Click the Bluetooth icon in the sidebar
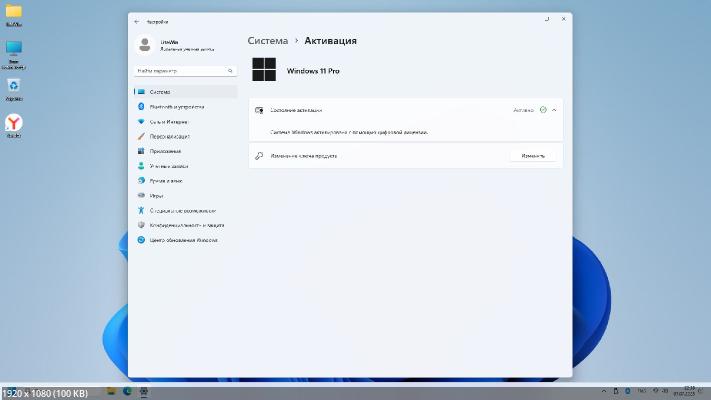This screenshot has height=400, width=711. 141,107
